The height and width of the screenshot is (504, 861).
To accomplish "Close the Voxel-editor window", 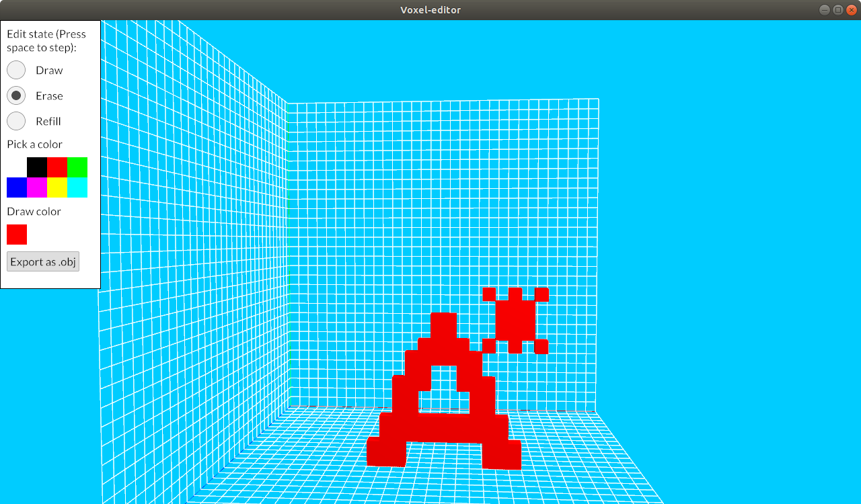I will coord(852,9).
